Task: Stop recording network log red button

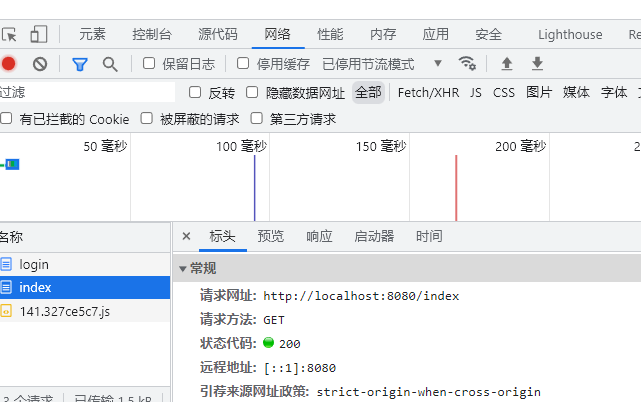Action: pyautogui.click(x=9, y=64)
